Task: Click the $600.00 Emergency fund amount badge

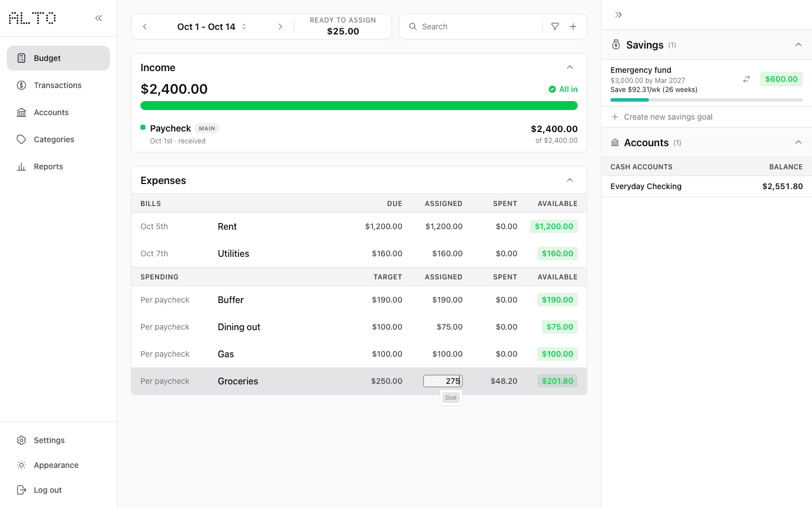Action: click(x=781, y=79)
